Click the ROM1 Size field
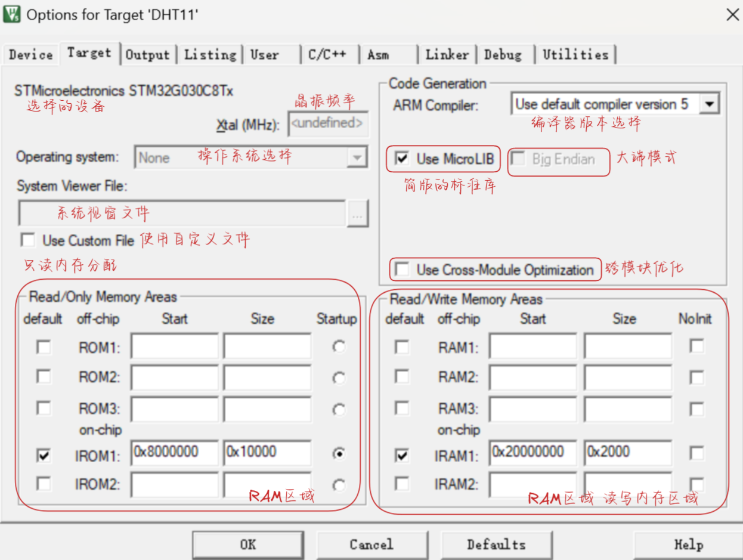743x560 pixels. (x=267, y=346)
